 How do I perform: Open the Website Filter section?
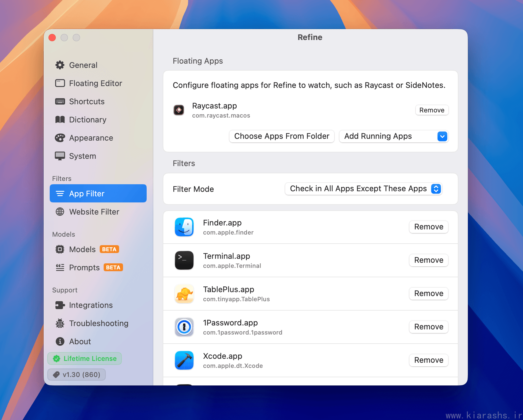tap(98, 212)
